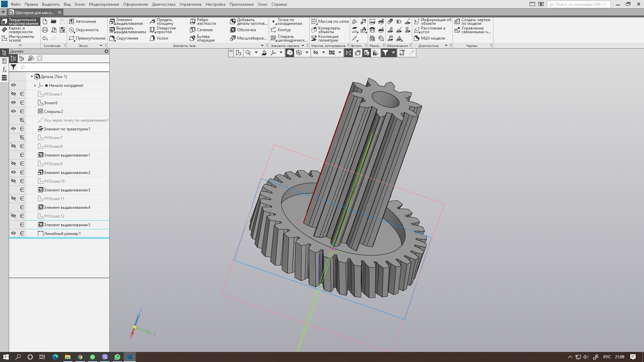Toggle visibility of Спираль:2
Screen dimensions: 644x362
tap(13, 111)
